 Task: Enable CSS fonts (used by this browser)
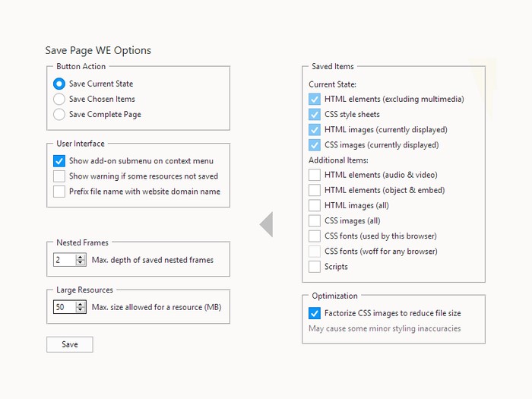315,236
